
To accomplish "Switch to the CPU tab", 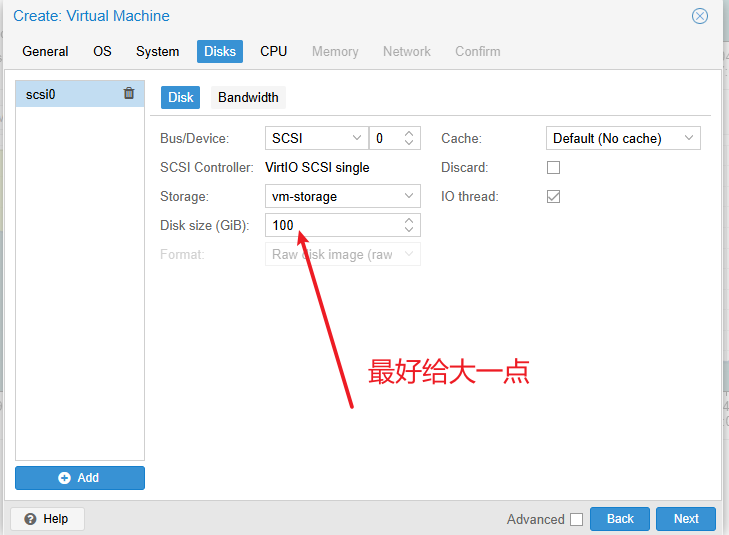I will pos(273,51).
